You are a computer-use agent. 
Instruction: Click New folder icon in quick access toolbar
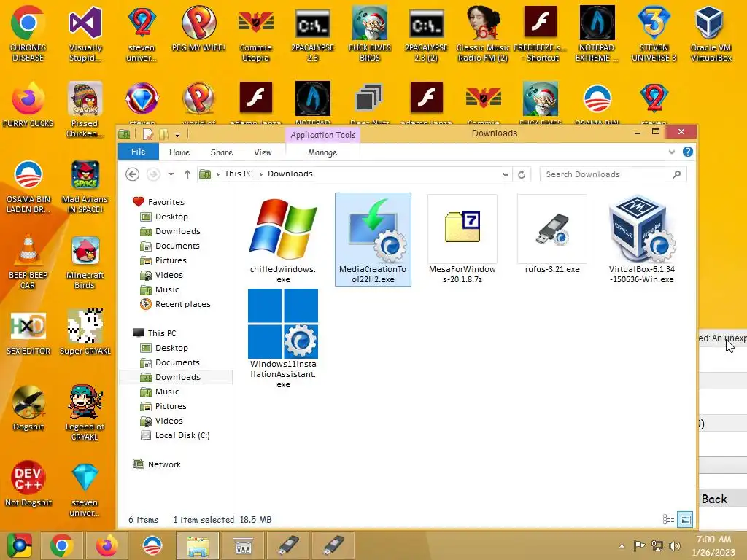click(x=164, y=134)
